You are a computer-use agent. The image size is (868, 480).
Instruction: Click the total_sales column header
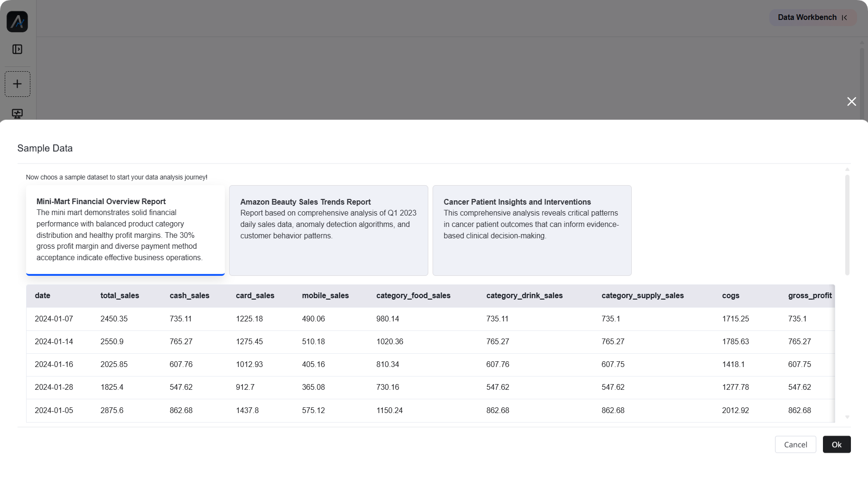tap(120, 295)
